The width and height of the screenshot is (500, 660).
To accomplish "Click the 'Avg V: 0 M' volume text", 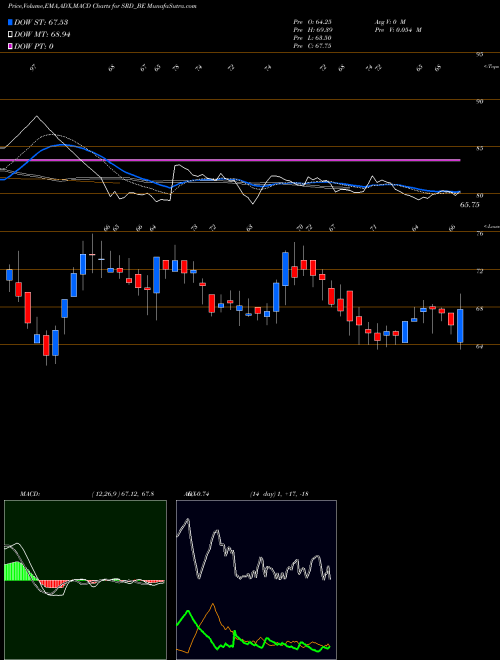I will (x=390, y=22).
